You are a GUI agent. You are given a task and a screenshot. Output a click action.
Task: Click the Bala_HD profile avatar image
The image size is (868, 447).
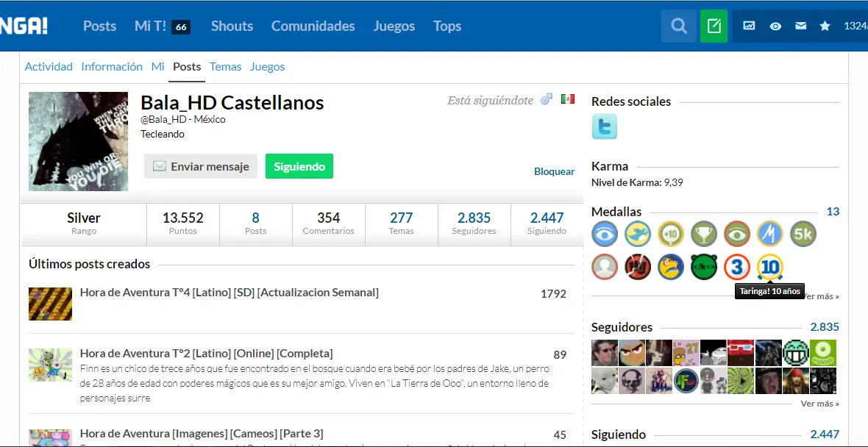click(78, 141)
